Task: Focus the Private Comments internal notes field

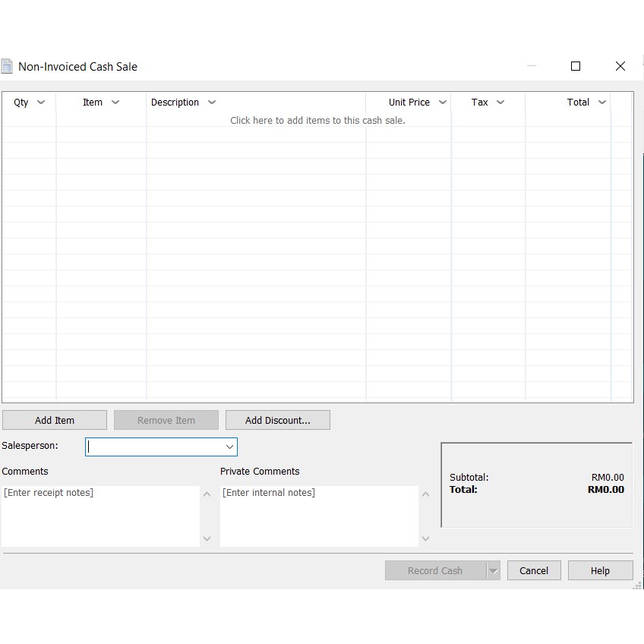Action: click(x=318, y=516)
